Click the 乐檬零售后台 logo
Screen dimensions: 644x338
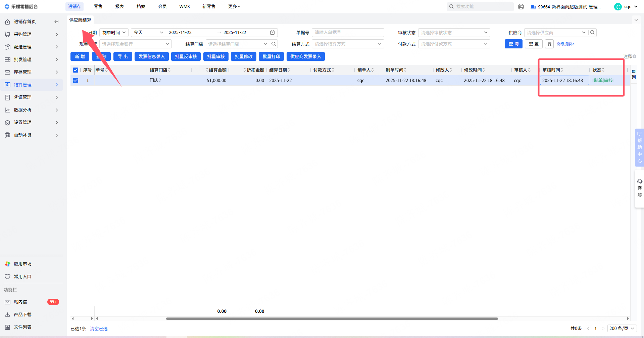21,7
